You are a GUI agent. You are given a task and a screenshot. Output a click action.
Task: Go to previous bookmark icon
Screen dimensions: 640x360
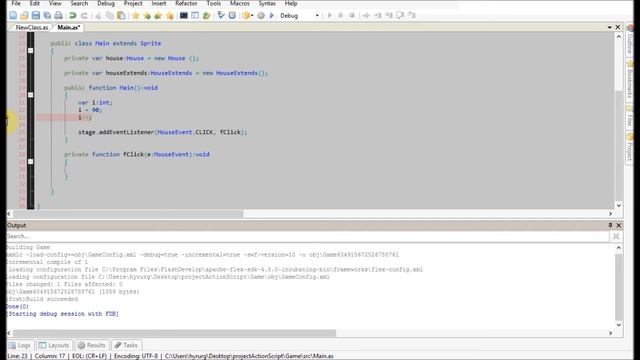pos(158,16)
